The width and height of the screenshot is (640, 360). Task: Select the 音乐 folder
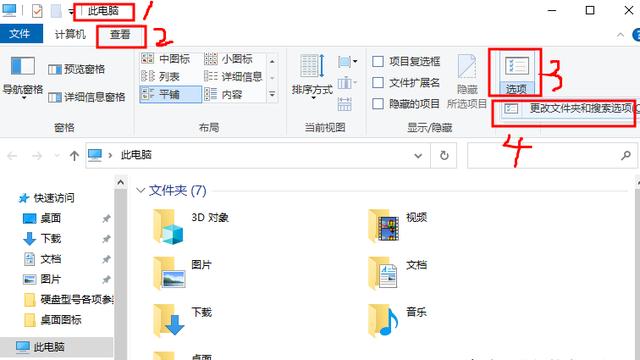[x=398, y=320]
